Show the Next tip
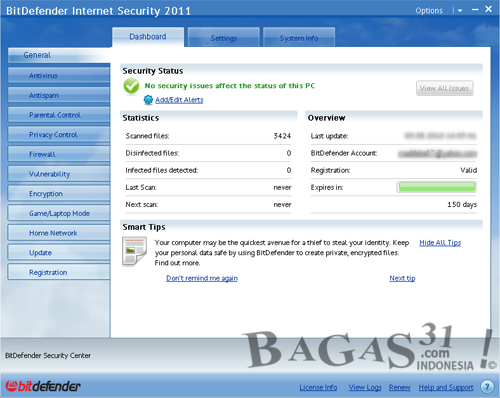500x398 pixels. coord(402,278)
